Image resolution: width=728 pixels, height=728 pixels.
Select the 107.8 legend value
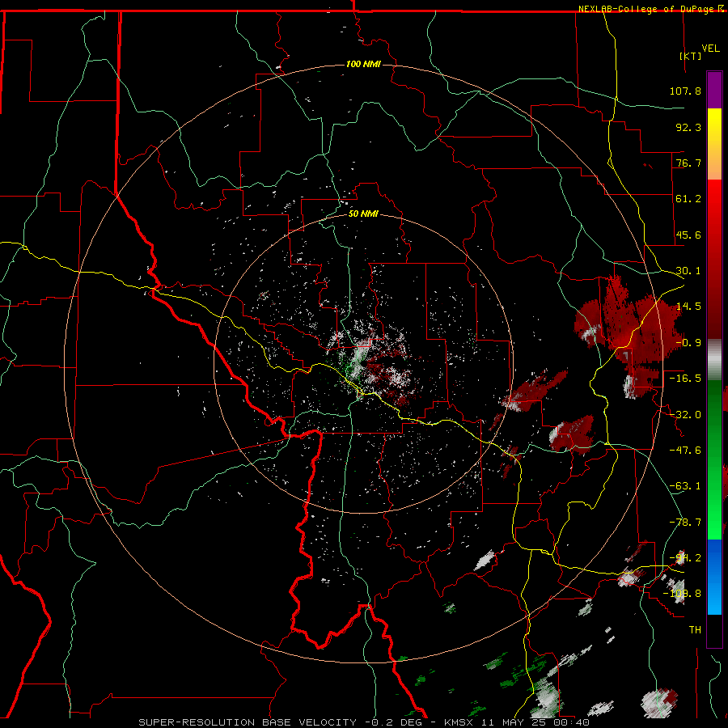[x=685, y=91]
